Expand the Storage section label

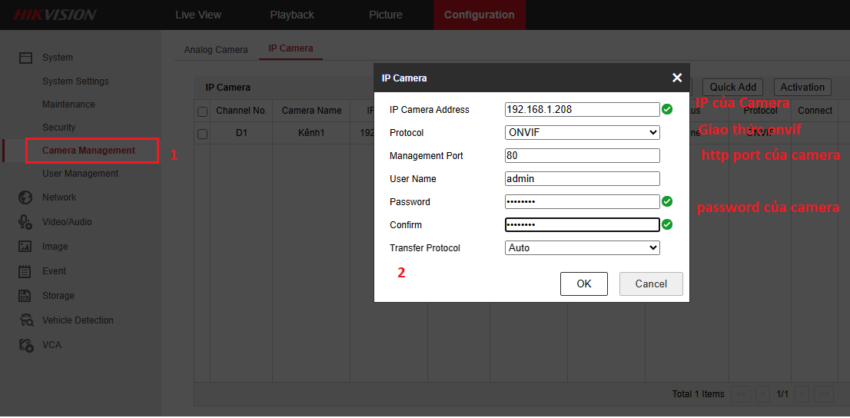[x=59, y=296]
